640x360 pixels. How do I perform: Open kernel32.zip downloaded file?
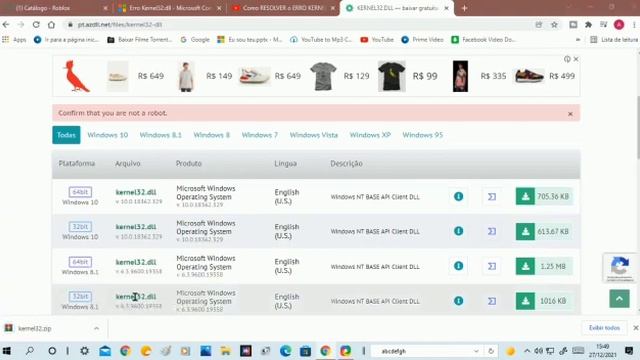[x=35, y=328]
